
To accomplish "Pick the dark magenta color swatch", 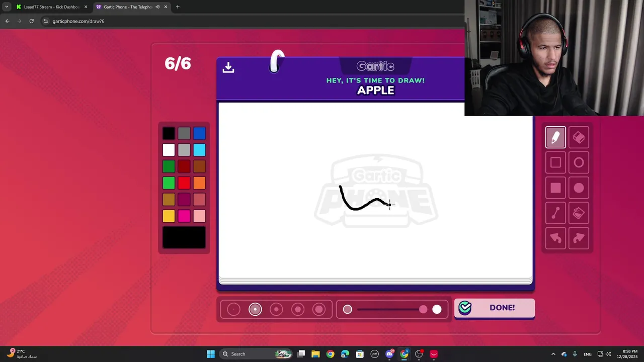I will pyautogui.click(x=184, y=200).
